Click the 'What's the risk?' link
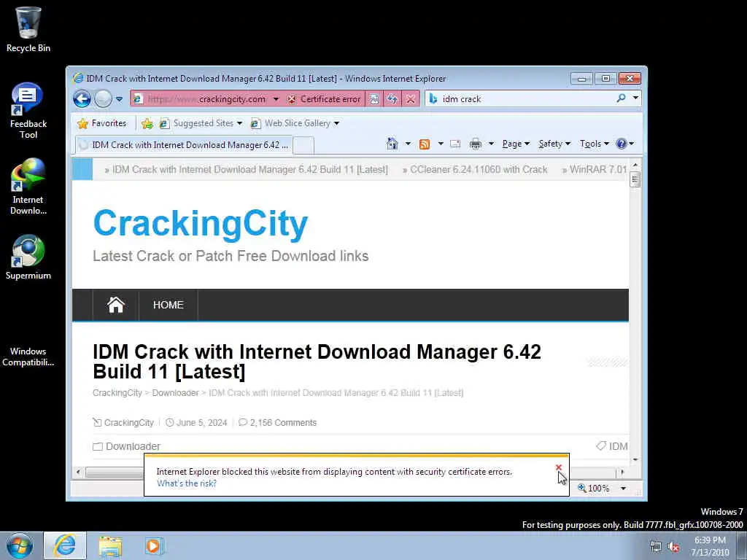Viewport: 747px width, 560px height. pos(187,483)
